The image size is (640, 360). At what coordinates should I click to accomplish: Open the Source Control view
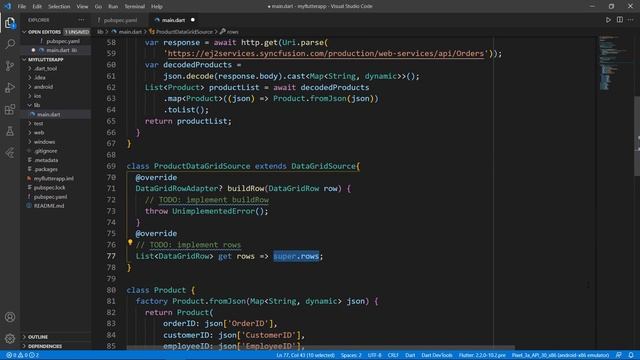10,66
